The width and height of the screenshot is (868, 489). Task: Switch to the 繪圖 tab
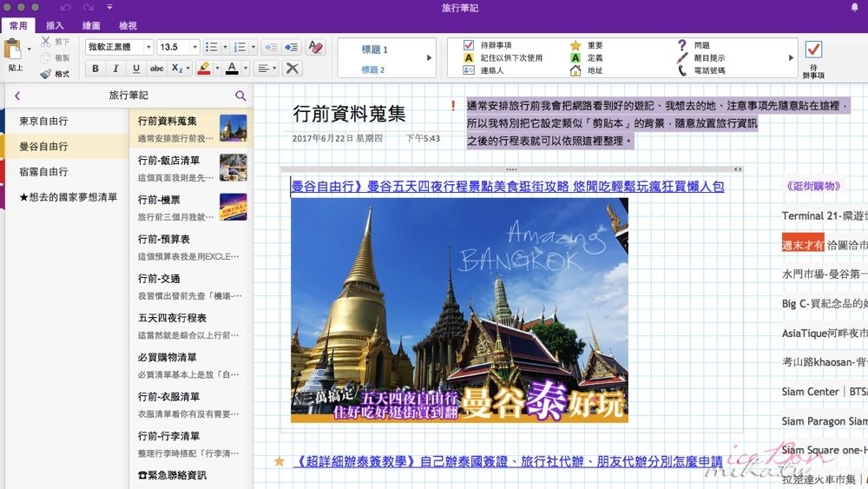91,25
